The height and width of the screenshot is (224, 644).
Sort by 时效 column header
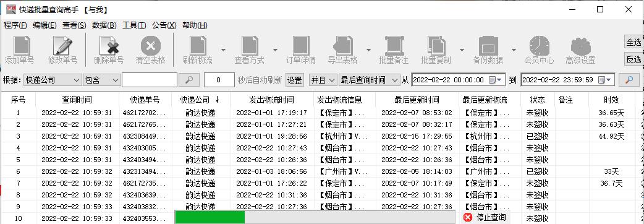pos(612,100)
